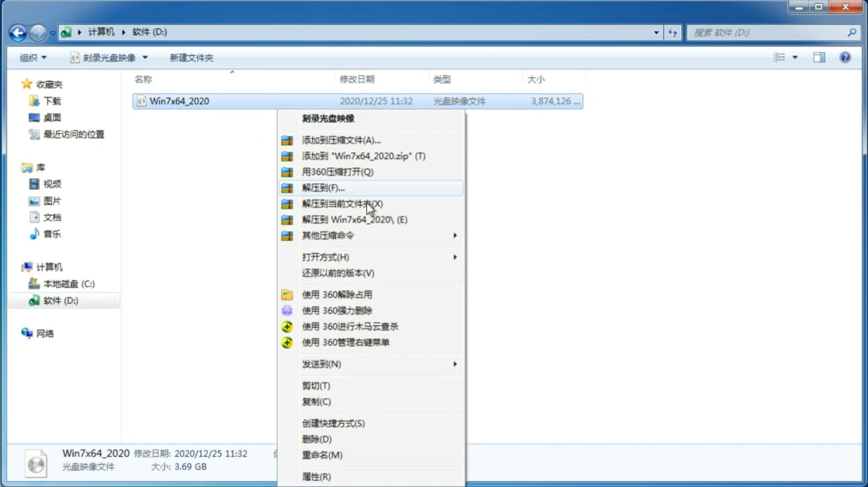The image size is (868, 487).
Task: Select 重命名 rename menu option
Action: click(x=322, y=455)
